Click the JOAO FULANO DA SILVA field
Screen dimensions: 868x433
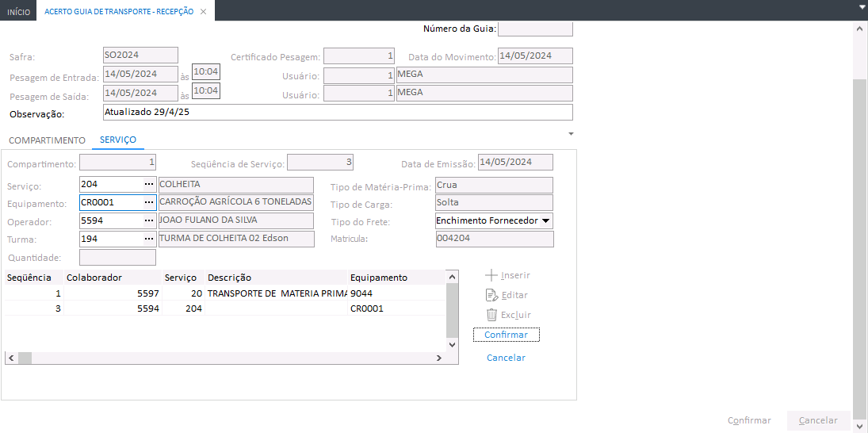[235, 220]
